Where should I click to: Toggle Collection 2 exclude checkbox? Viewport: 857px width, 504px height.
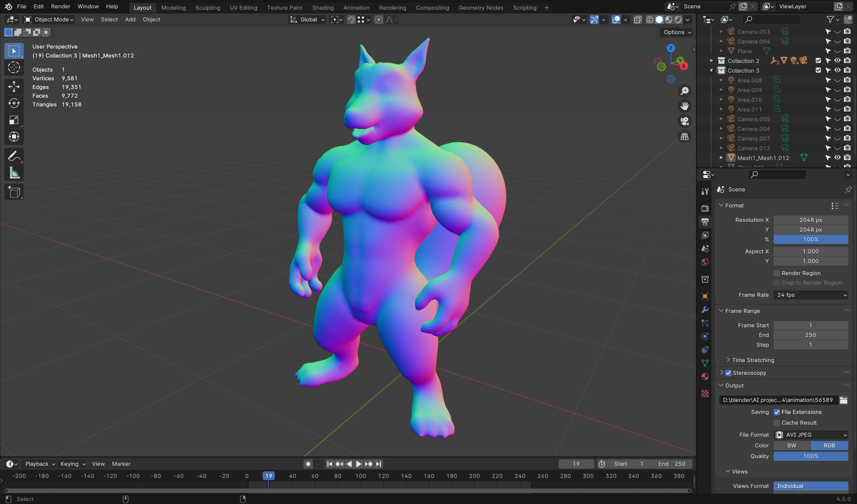[818, 61]
